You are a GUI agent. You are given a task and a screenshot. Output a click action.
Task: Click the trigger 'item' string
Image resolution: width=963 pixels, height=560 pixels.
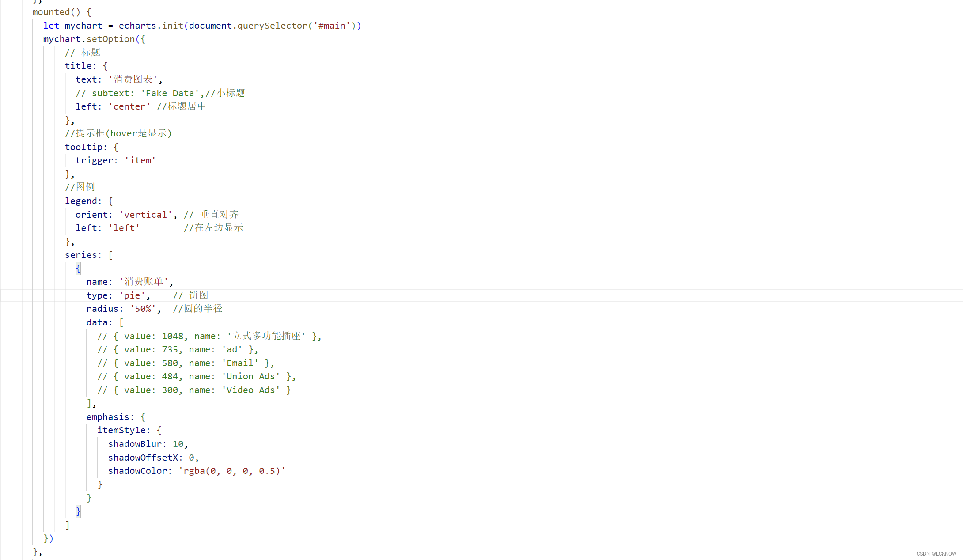tap(140, 160)
